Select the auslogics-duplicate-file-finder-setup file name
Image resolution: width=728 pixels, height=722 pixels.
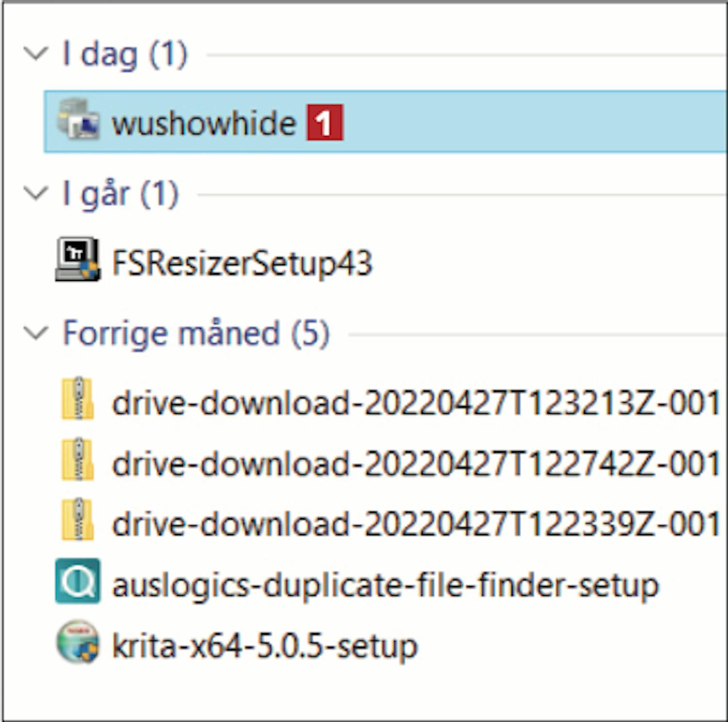[x=385, y=585]
